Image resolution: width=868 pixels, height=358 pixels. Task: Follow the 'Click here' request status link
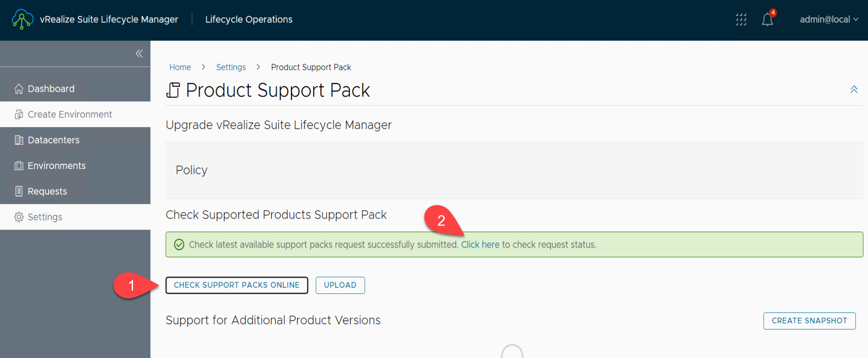coord(480,245)
